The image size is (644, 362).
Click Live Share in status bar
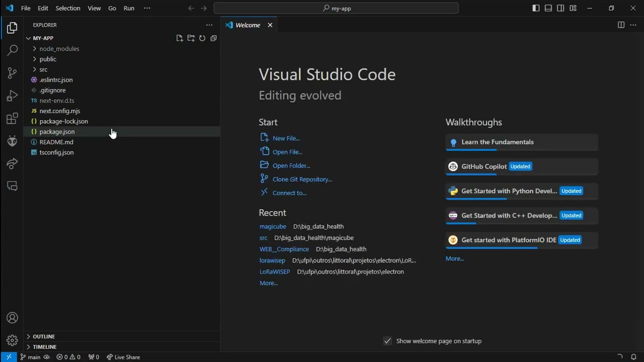(x=123, y=357)
